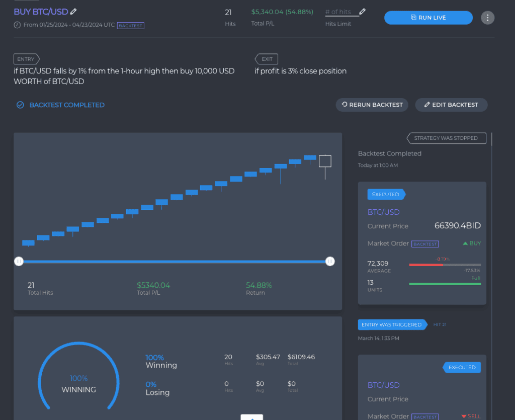Click the last hollow candlestick on chart

(325, 161)
